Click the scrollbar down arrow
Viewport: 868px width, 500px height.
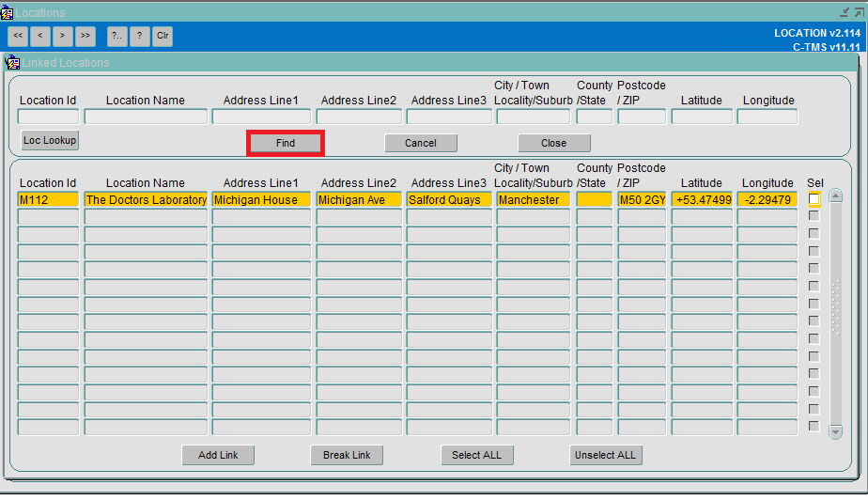click(835, 432)
